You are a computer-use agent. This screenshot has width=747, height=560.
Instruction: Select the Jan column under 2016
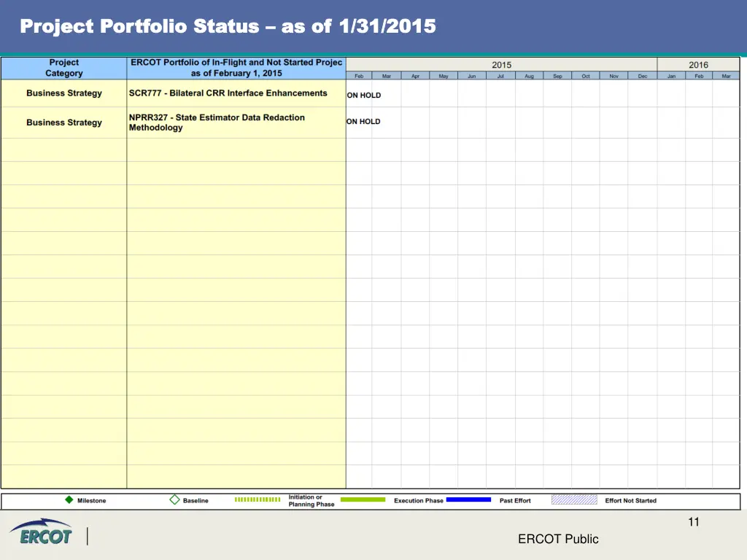(x=671, y=76)
